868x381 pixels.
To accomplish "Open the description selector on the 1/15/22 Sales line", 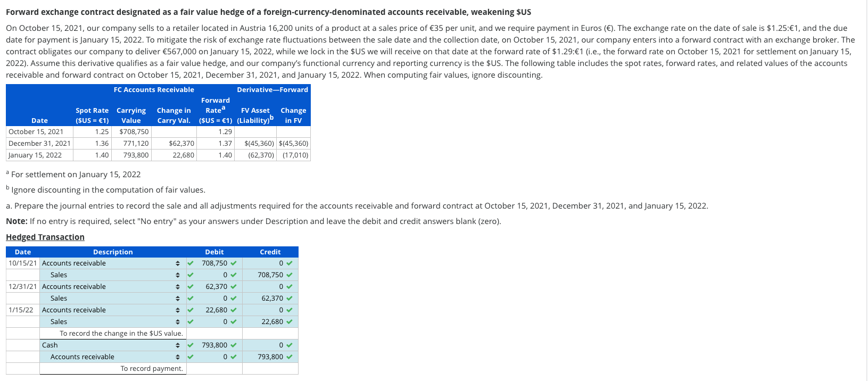I will click(x=177, y=321).
